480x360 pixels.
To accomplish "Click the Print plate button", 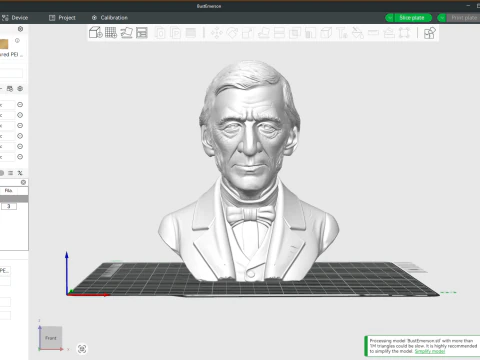I will pos(464,18).
